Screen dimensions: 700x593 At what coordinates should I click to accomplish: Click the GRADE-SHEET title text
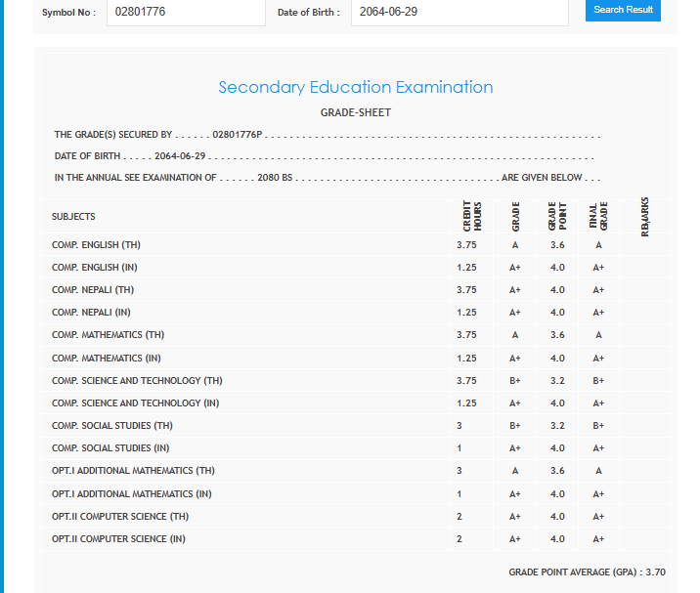click(355, 112)
